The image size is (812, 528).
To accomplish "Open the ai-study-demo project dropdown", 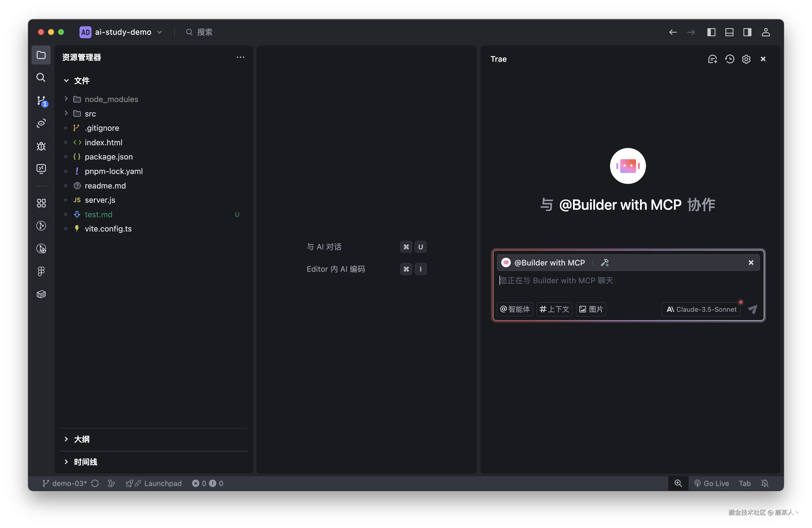I will (x=123, y=32).
